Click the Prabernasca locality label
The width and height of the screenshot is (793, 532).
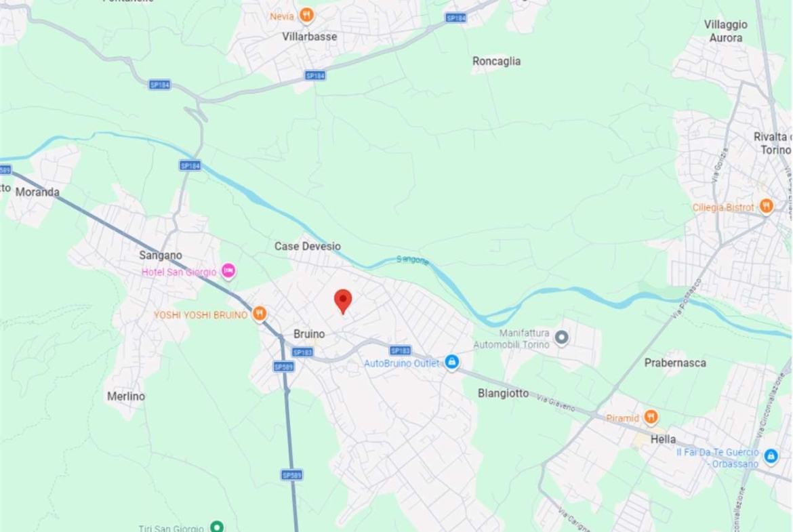click(x=674, y=363)
